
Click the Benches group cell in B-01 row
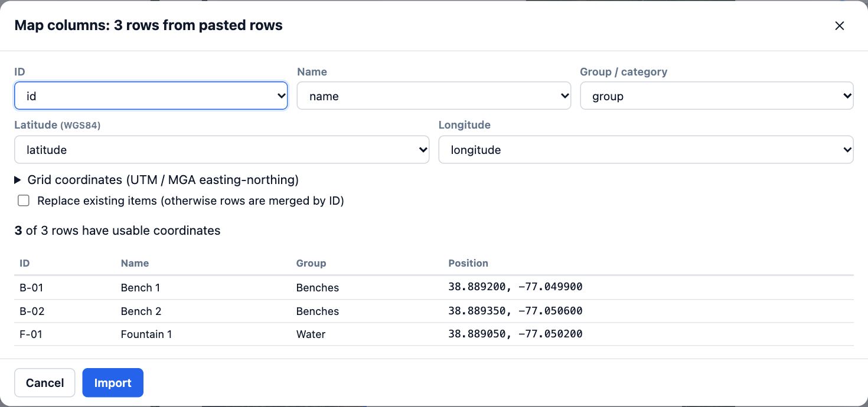(x=318, y=288)
